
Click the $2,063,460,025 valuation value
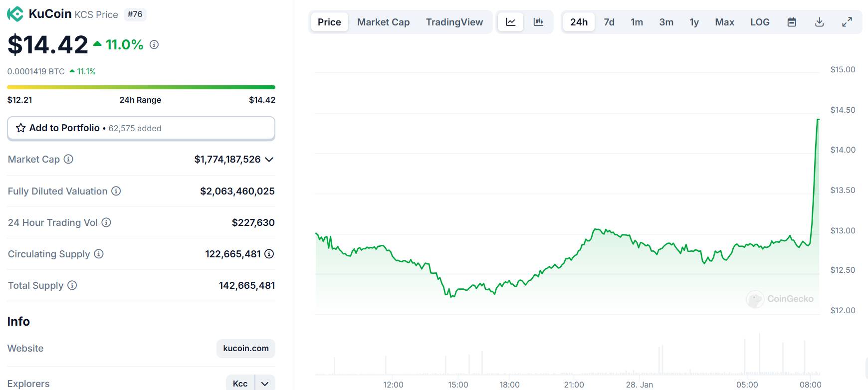click(x=237, y=191)
